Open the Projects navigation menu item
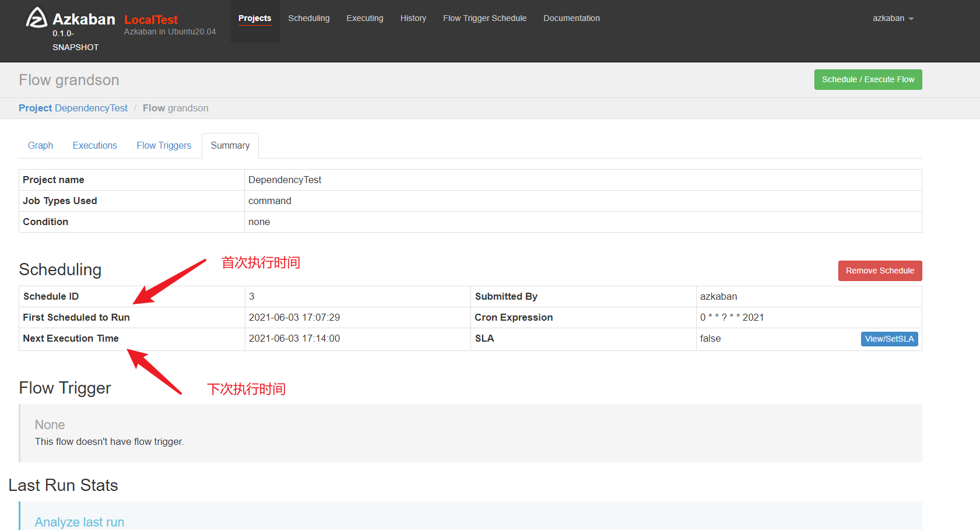The height and width of the screenshot is (530, 980). 255,18
